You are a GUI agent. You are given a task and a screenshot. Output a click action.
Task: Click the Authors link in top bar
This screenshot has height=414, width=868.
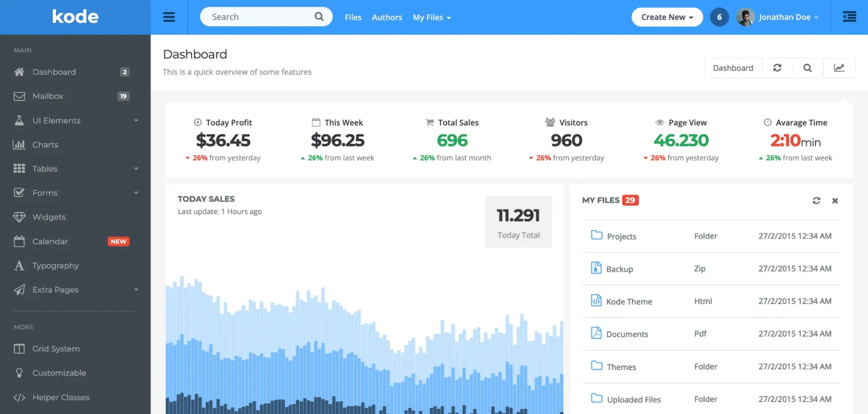[x=387, y=17]
